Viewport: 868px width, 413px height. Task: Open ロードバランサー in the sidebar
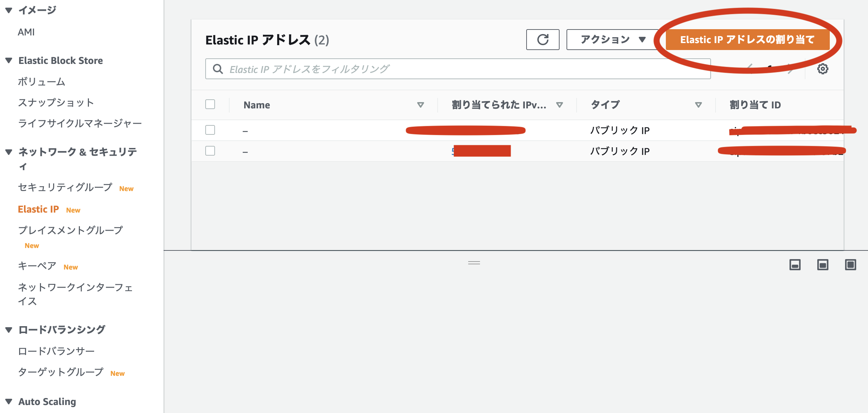[x=56, y=351]
